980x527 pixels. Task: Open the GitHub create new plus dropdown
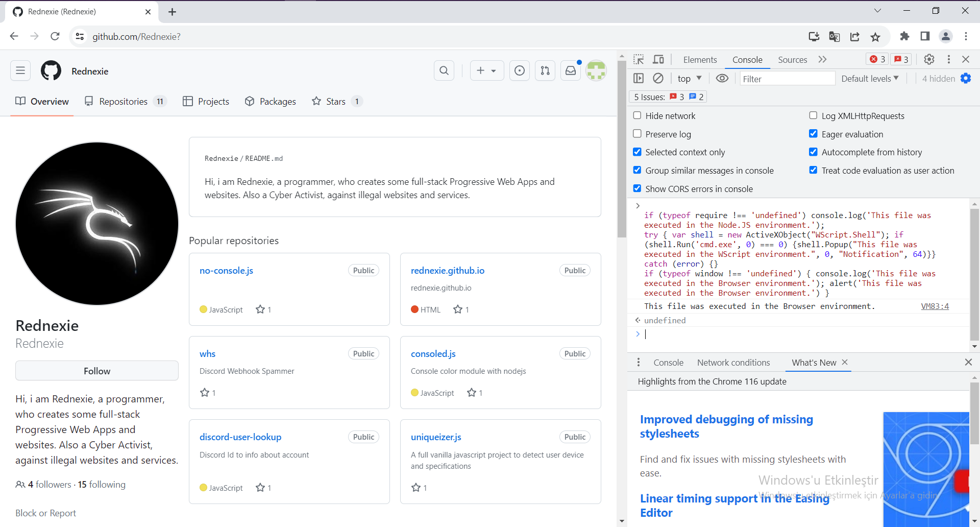tap(486, 70)
